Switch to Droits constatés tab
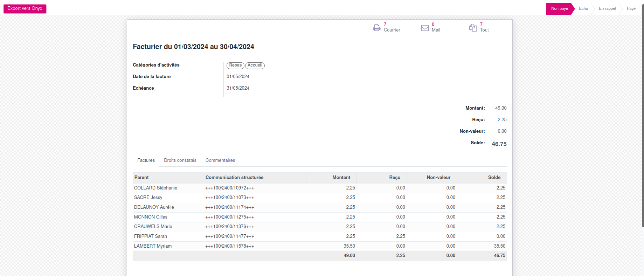 click(180, 160)
